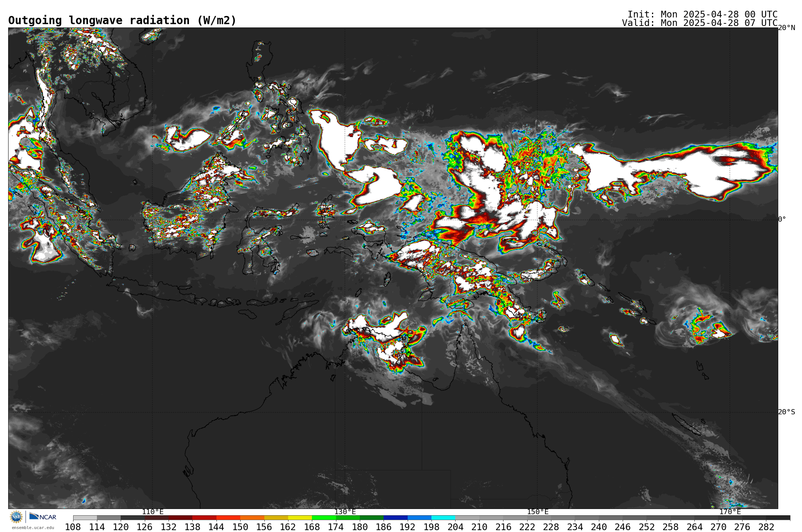
Task: Click the colorbar value 252
Action: [x=646, y=527]
